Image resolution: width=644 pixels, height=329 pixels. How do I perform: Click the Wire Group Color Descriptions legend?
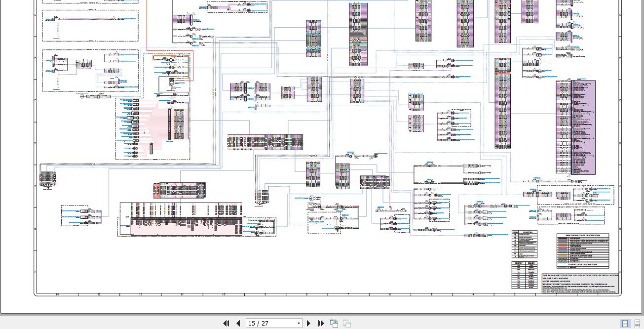583,251
